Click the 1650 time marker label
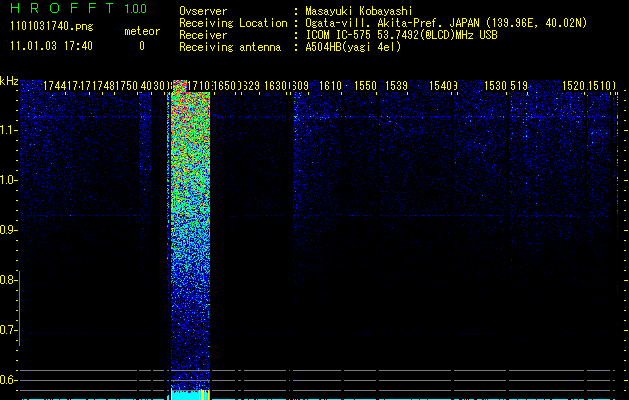The image size is (629, 400). [224, 86]
